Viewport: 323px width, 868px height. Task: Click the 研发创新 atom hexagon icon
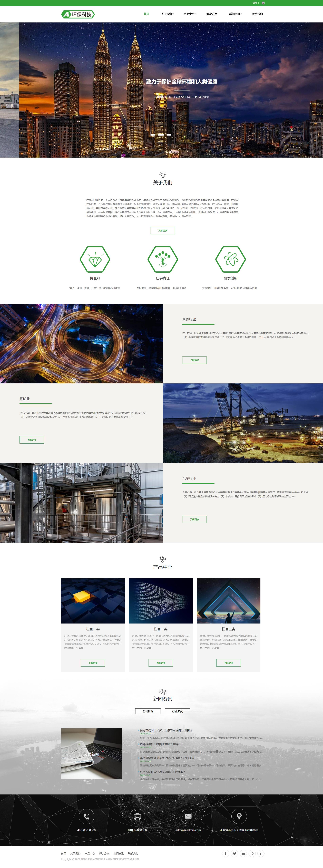[x=231, y=259]
